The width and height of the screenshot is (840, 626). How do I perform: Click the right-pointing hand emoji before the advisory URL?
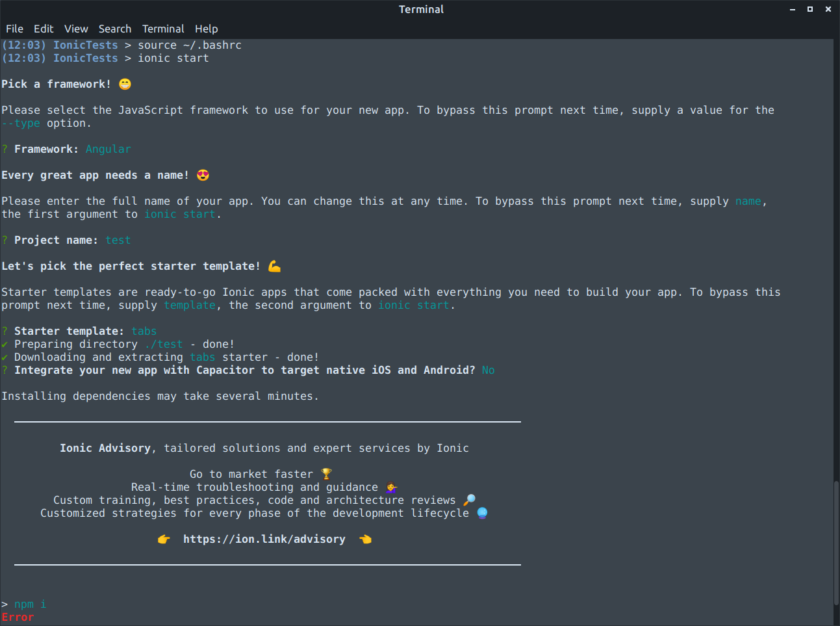[x=164, y=539]
